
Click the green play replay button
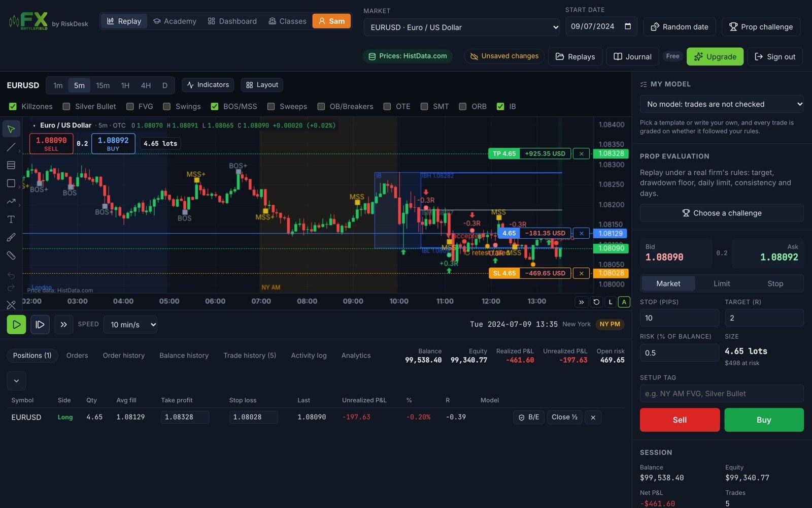point(16,324)
